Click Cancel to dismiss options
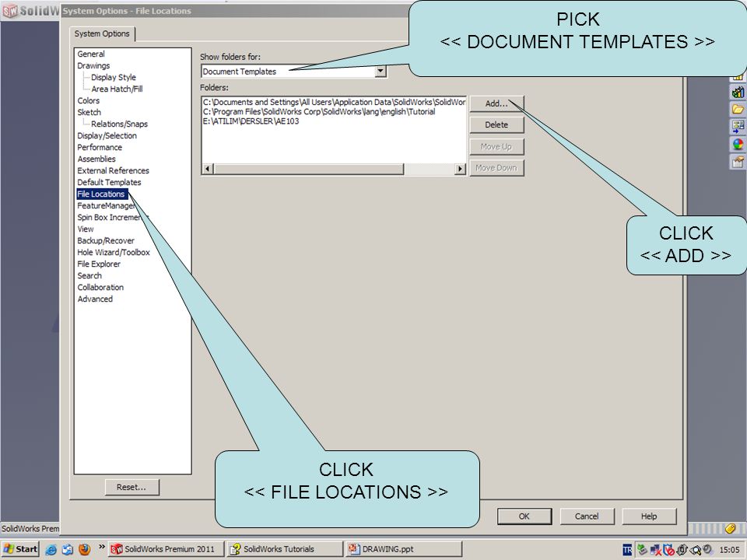747x560 pixels. click(587, 516)
